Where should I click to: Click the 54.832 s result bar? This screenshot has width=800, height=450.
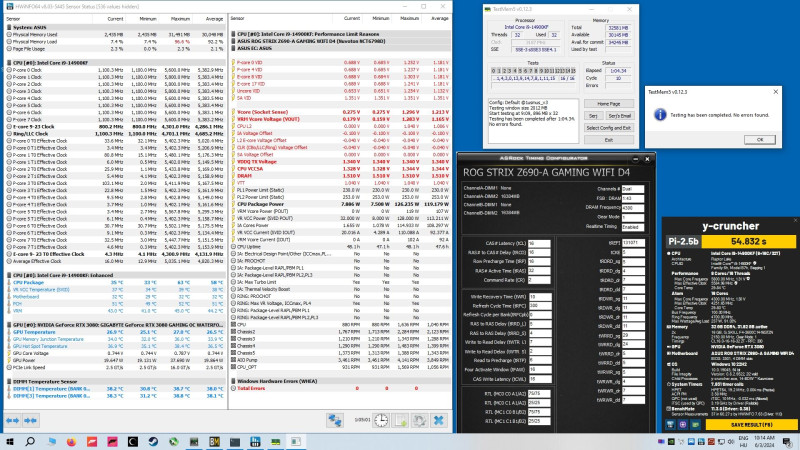[x=748, y=241]
